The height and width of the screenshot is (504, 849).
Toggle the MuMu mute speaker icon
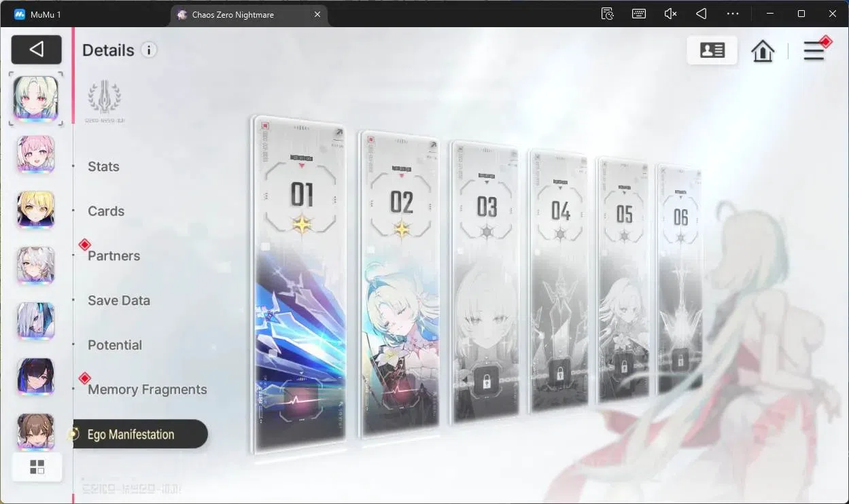(670, 14)
